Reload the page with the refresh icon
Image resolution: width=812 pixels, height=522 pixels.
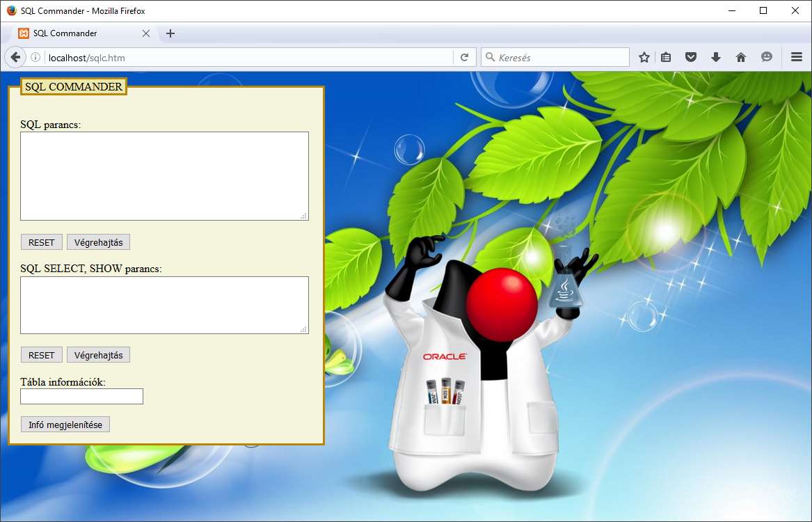tap(465, 58)
